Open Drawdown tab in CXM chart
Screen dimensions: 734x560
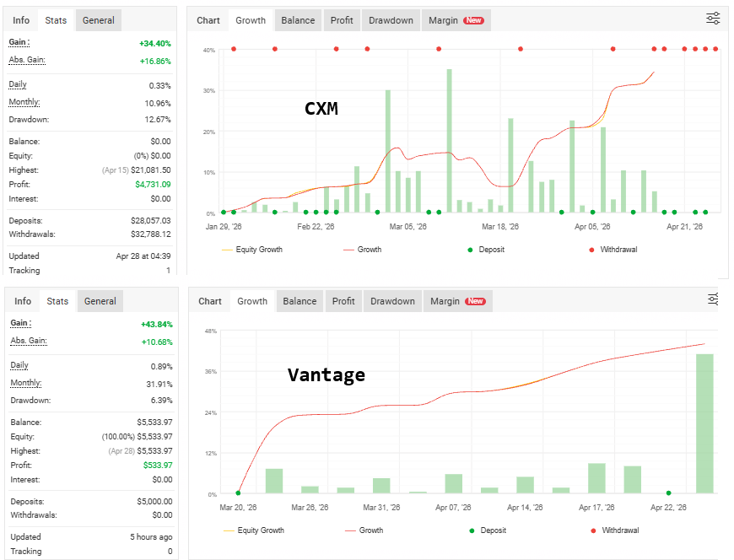391,20
